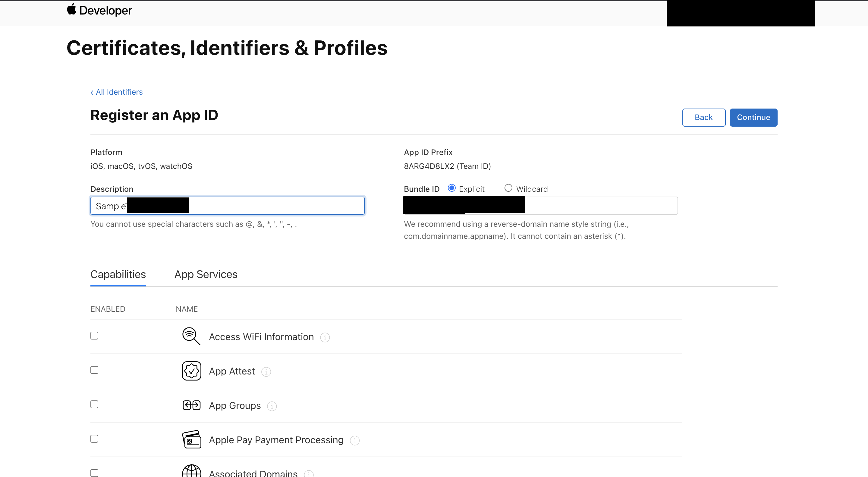
Task: Click the Apple Pay Payment Processing icon
Action: (x=191, y=440)
